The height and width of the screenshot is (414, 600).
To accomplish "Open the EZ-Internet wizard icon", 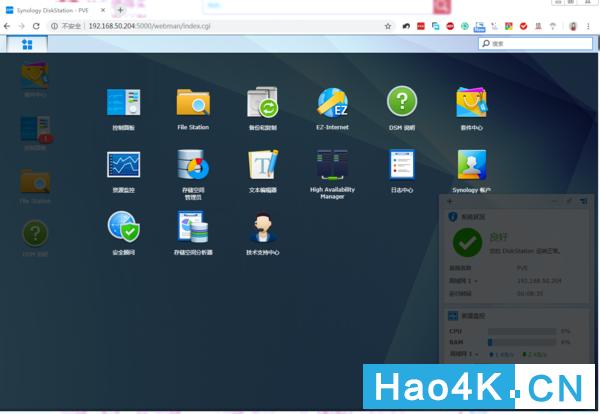I will pyautogui.click(x=332, y=103).
